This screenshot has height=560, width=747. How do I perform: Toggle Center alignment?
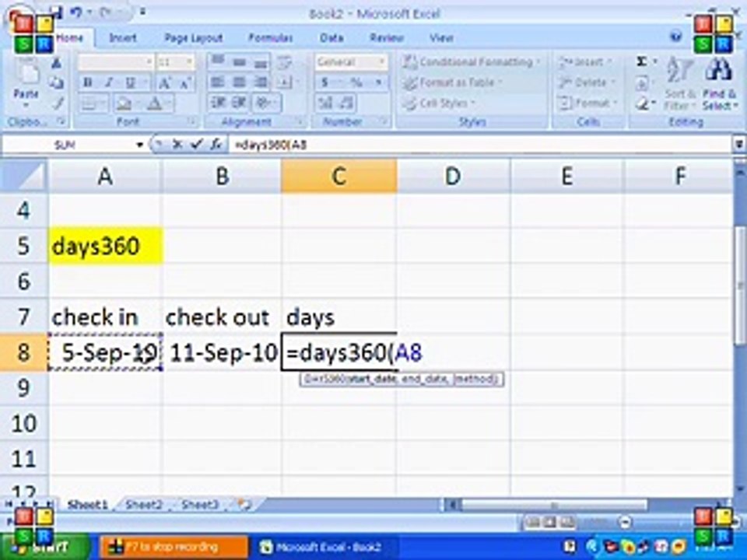point(240,82)
